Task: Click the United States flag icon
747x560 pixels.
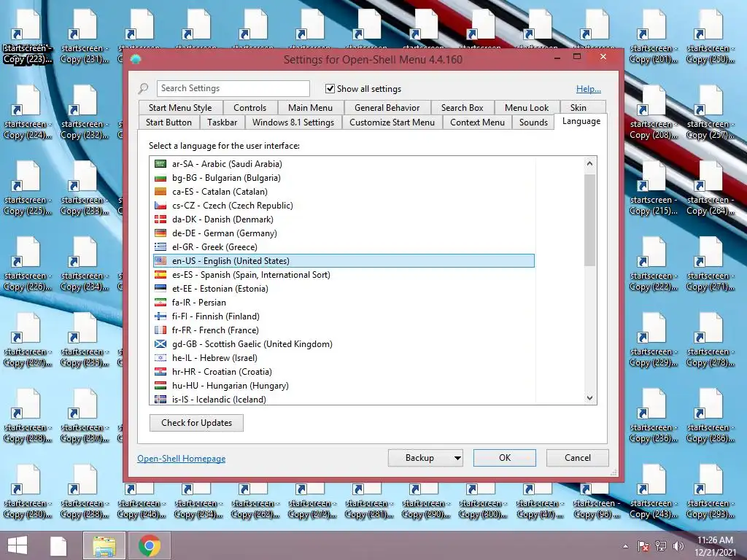Action: coord(160,260)
